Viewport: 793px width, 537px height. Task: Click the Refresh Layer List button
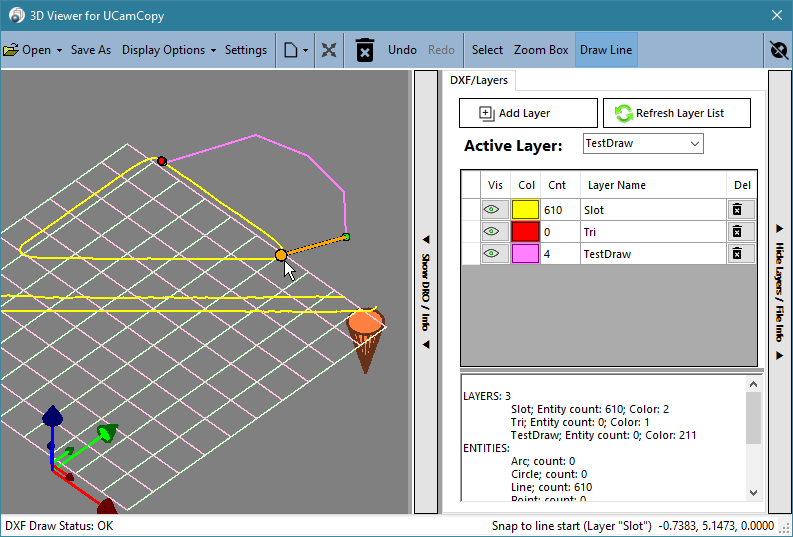coord(677,113)
